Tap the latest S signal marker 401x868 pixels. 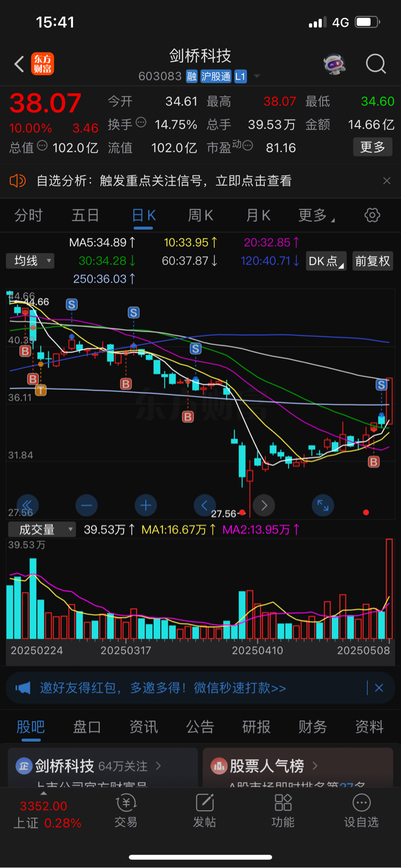[x=382, y=385]
